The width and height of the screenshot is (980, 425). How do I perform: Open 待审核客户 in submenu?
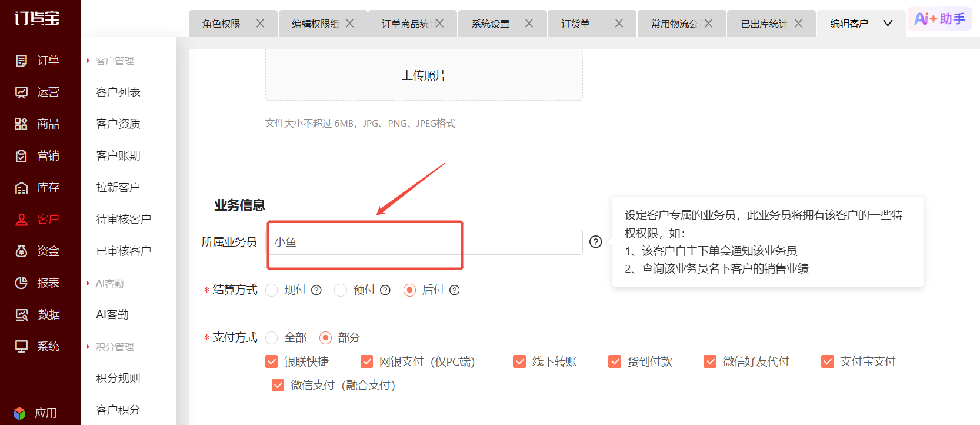[124, 220]
